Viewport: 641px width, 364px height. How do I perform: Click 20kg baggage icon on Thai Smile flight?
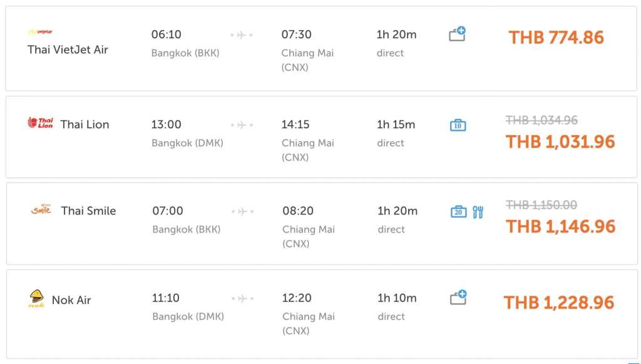point(458,212)
